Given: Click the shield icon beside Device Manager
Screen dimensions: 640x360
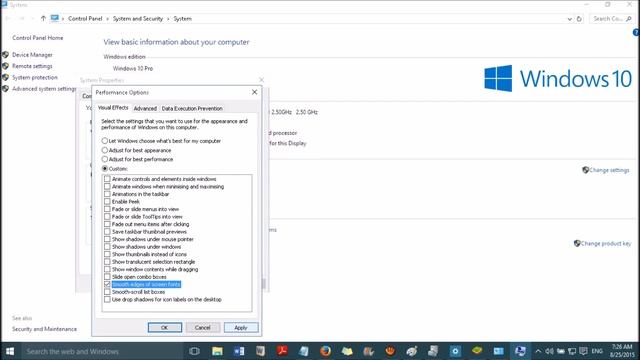Looking at the screenshot, I should [6, 55].
